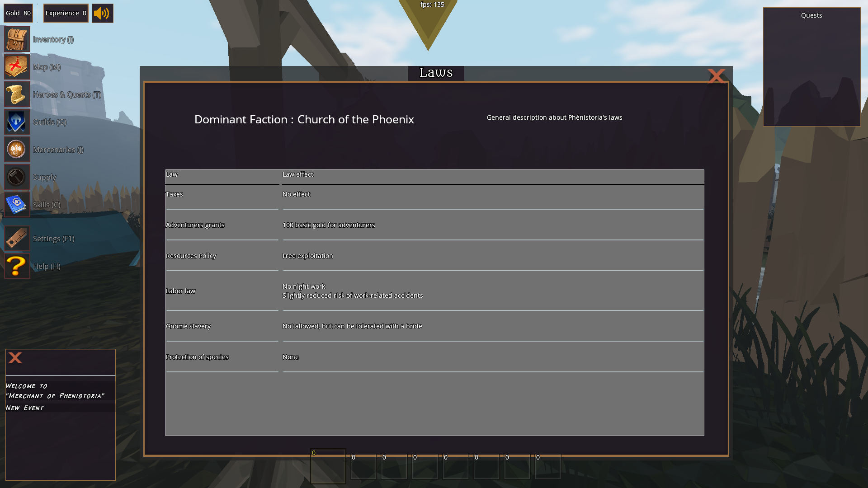Open the Mercenaries axe shield icon
868x488 pixels.
(17, 150)
